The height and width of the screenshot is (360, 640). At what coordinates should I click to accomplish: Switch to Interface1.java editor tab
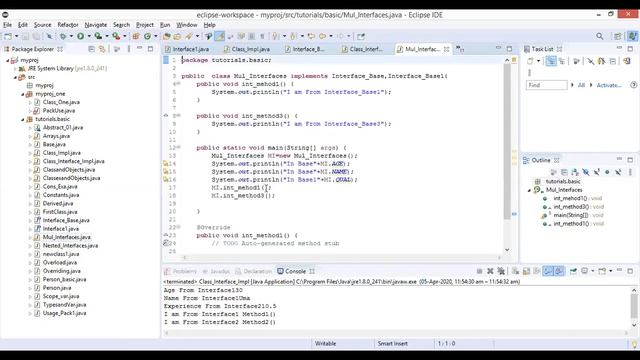[187, 49]
